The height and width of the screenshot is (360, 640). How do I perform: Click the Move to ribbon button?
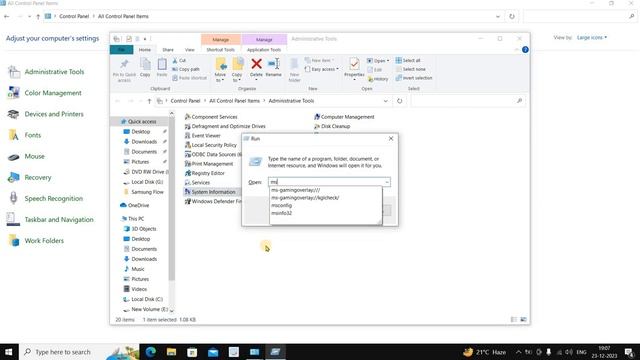click(220, 70)
